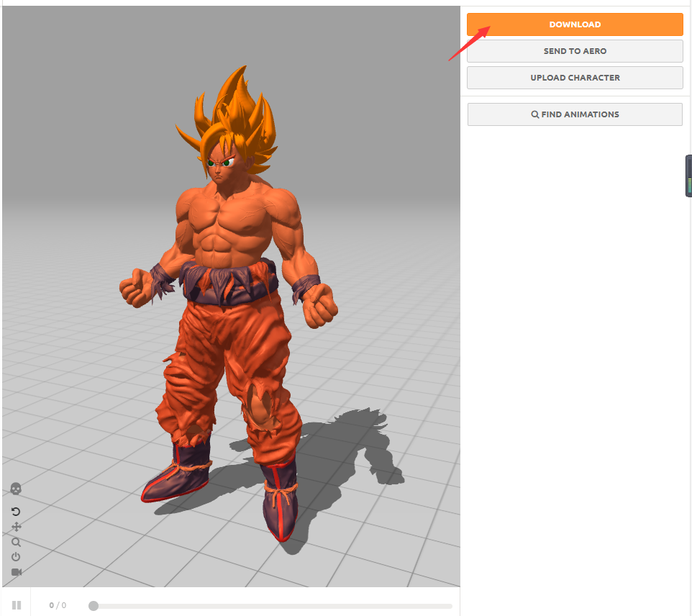
Task: Click the 0 / 0 frame counter
Action: [x=58, y=605]
